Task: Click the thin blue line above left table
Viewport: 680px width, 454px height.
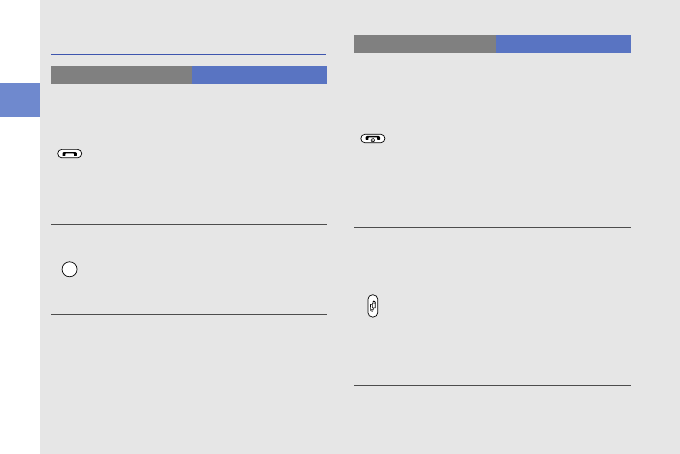Action: coord(188,54)
